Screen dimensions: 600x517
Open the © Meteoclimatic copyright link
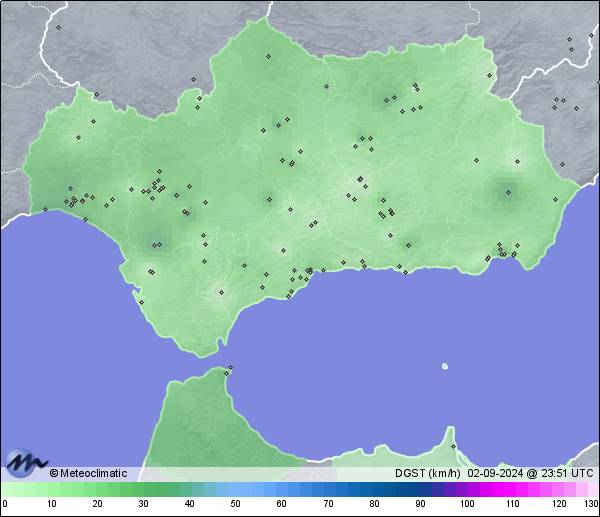coord(88,473)
